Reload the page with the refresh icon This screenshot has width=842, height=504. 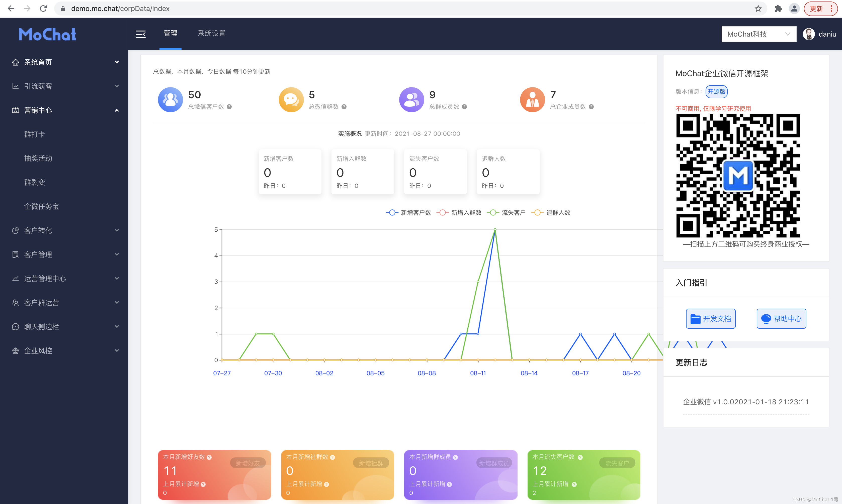[x=43, y=9]
